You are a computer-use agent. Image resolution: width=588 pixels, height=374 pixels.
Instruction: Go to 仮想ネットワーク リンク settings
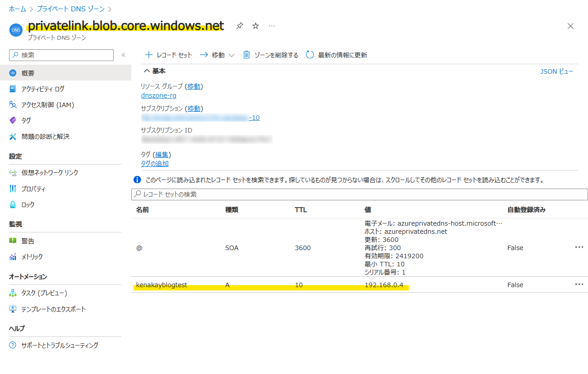click(49, 173)
